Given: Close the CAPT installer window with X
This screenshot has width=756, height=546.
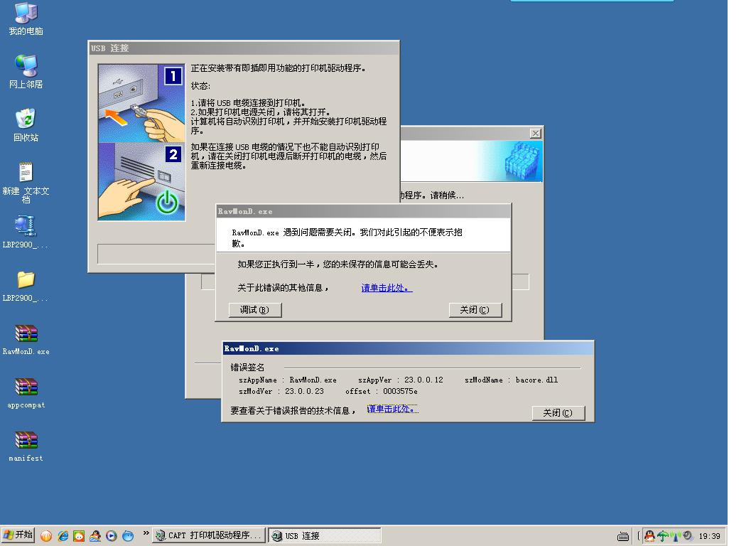Looking at the screenshot, I should pos(535,133).
